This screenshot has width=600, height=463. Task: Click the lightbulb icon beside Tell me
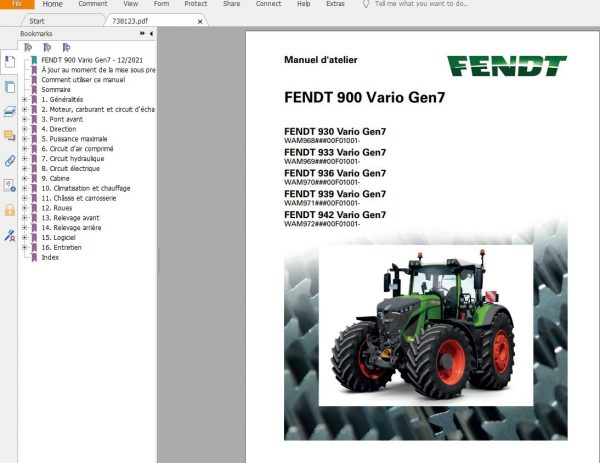[366, 4]
